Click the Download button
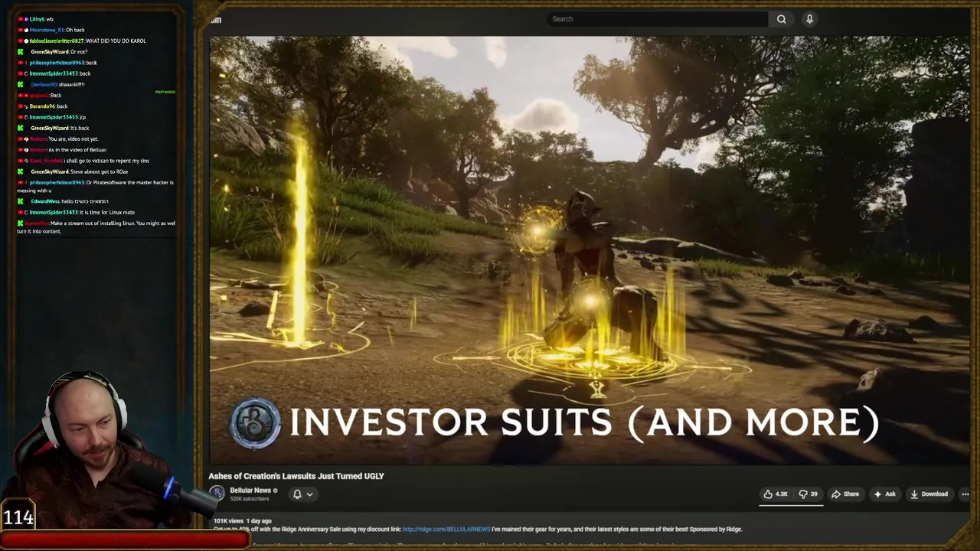 pos(929,494)
